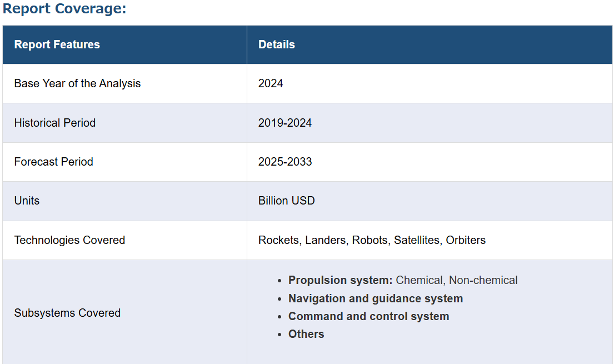Select the Forecast Period row label

click(x=54, y=162)
